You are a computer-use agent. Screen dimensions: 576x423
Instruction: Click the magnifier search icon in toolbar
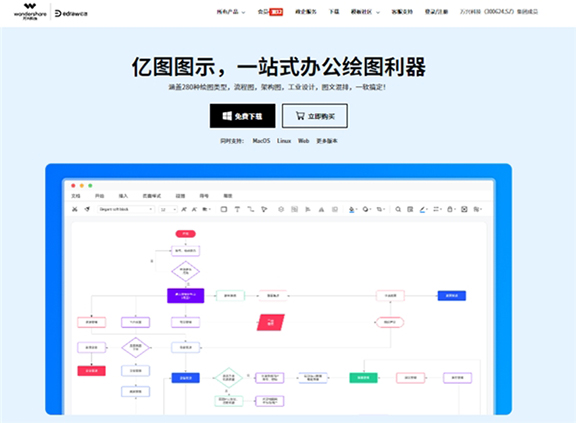click(398, 209)
